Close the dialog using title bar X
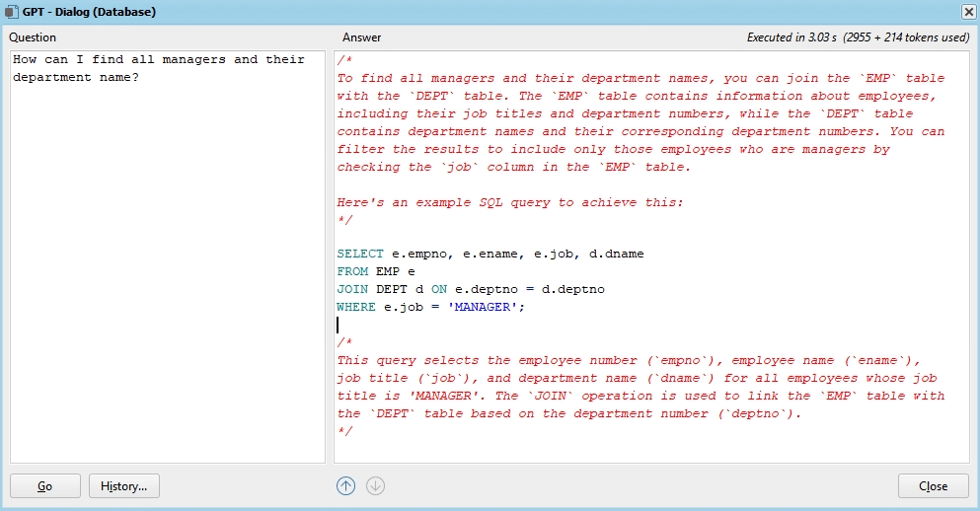The height and width of the screenshot is (511, 980). point(967,11)
